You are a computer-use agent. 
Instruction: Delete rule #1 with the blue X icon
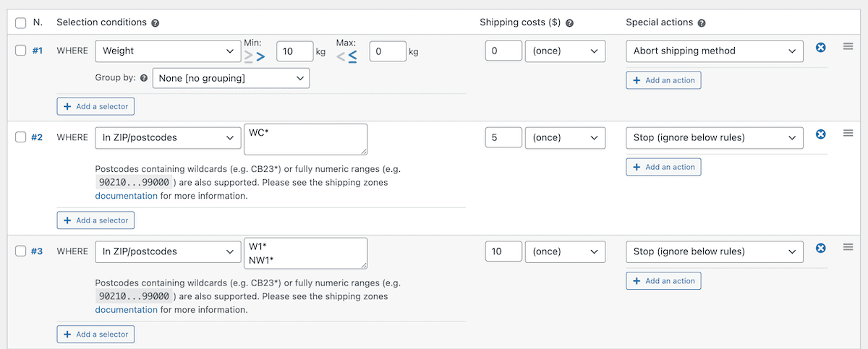(820, 48)
